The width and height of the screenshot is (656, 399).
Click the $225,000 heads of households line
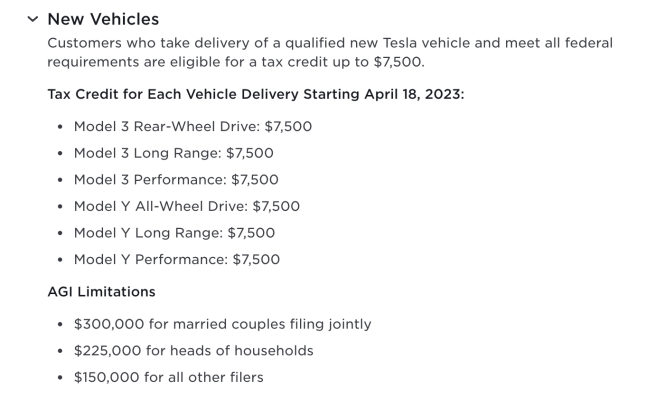pos(194,350)
